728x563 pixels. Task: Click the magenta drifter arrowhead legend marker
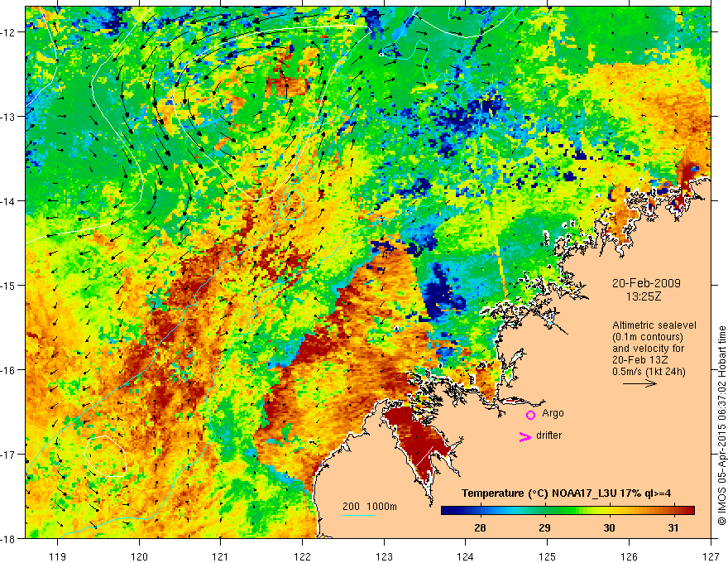524,436
